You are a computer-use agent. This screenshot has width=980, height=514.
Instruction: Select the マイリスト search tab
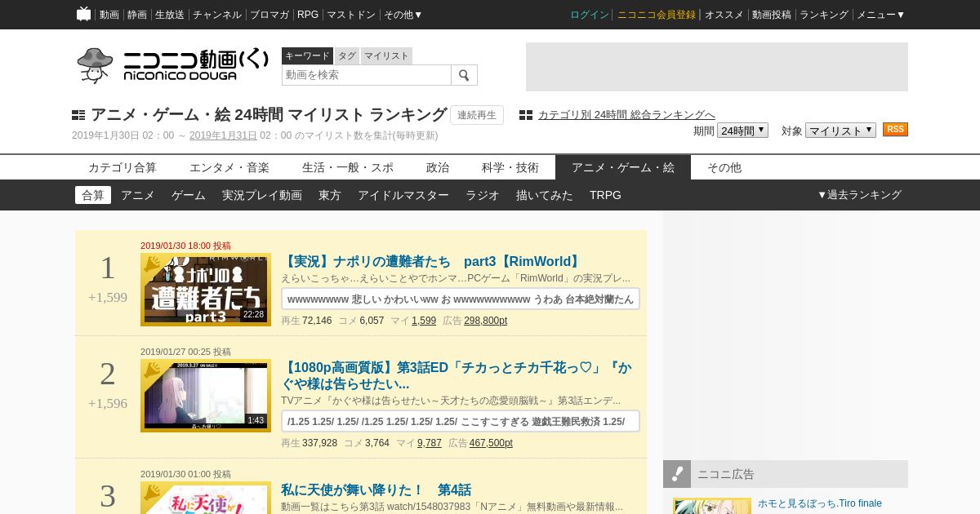point(386,55)
